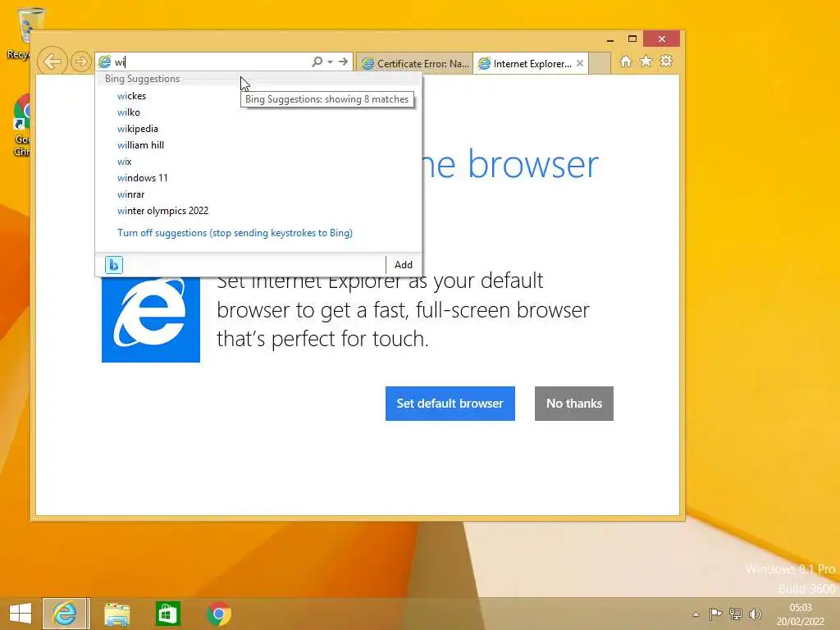The image size is (840, 630).
Task: Select the 'windows 11' suggestion
Action: coord(258,178)
